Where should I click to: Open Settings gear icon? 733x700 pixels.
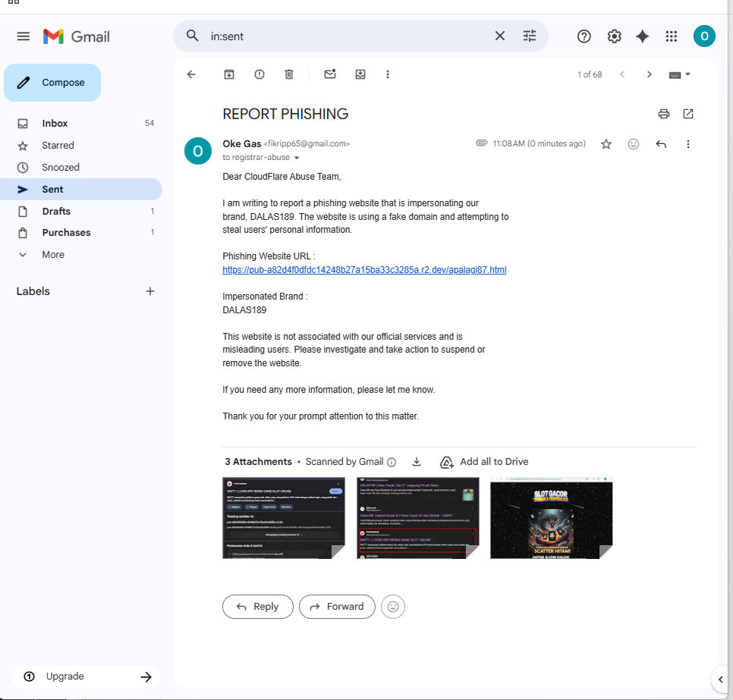point(614,36)
